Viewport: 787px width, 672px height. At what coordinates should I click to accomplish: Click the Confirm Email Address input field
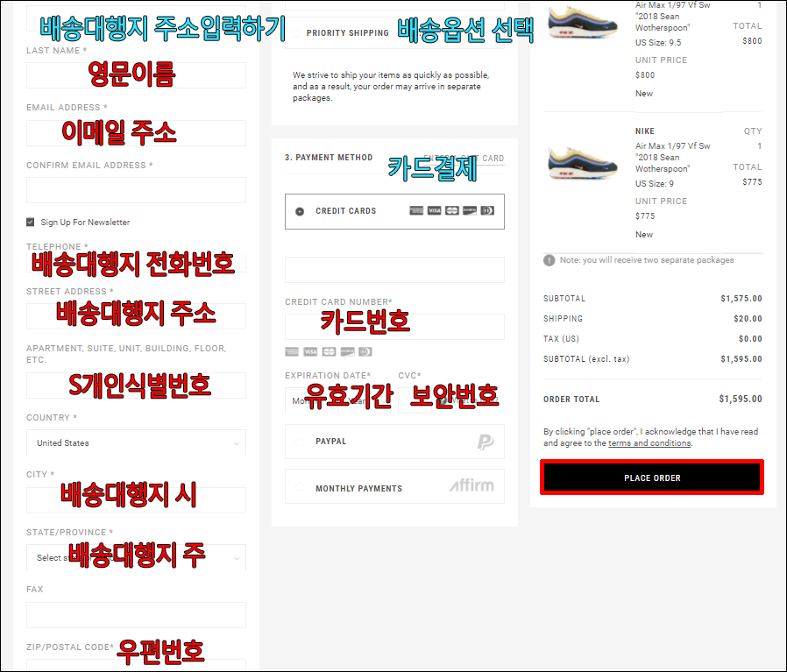[136, 190]
